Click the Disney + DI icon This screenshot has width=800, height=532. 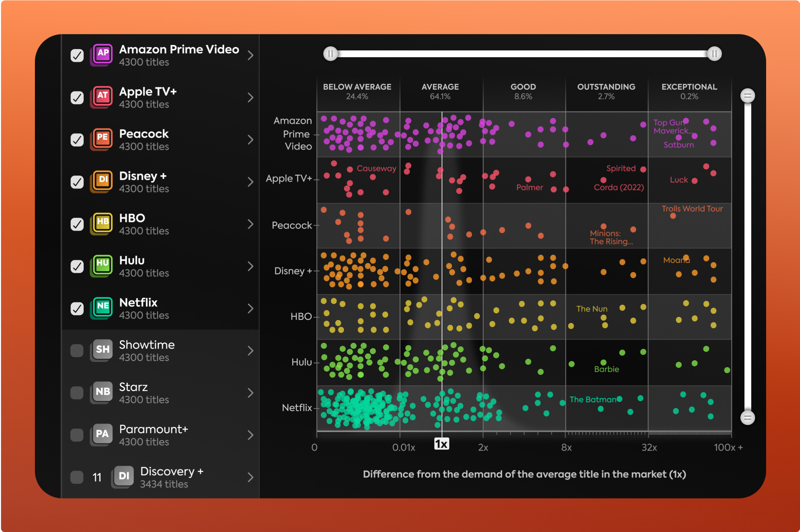click(x=102, y=181)
